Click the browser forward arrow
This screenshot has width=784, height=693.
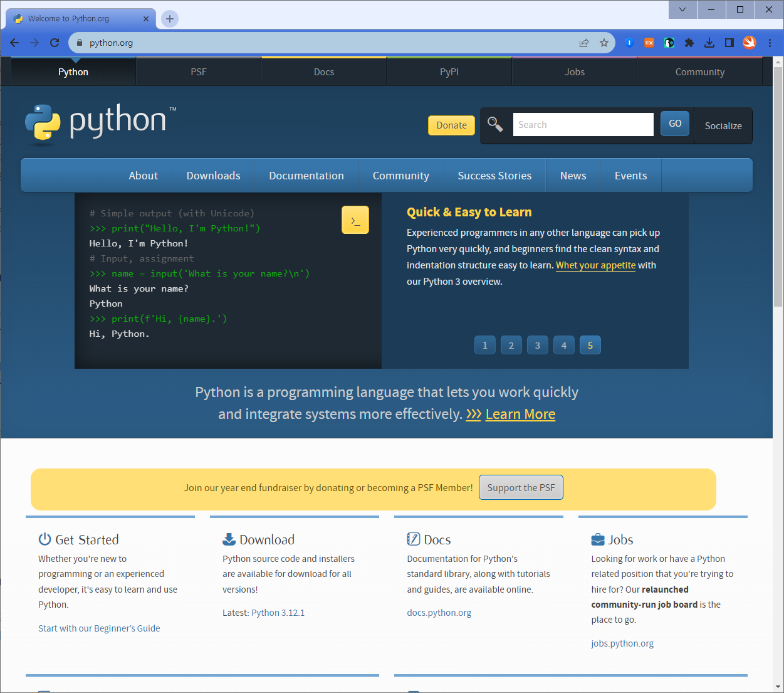[34, 43]
